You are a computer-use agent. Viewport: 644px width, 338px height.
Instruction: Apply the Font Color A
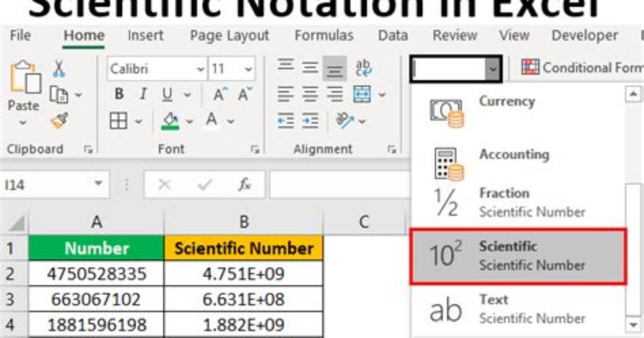point(212,121)
